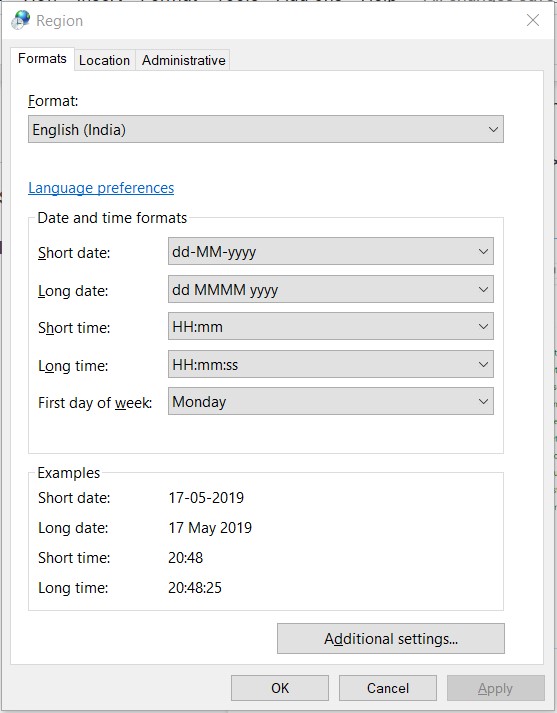This screenshot has width=557, height=713.
Task: Confirm with the OK button
Action: click(280, 688)
